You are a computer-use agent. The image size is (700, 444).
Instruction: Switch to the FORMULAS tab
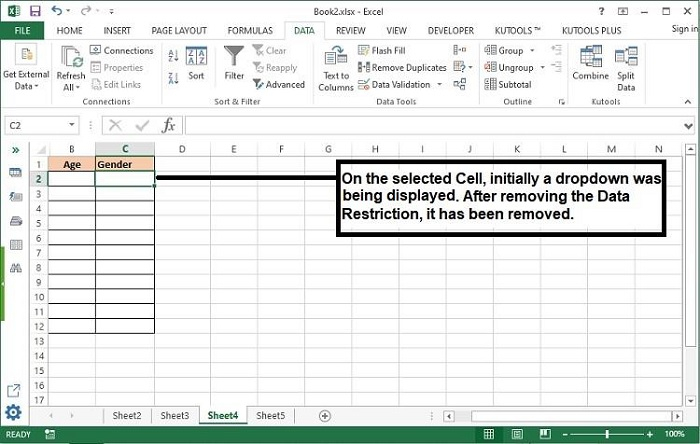point(250,30)
